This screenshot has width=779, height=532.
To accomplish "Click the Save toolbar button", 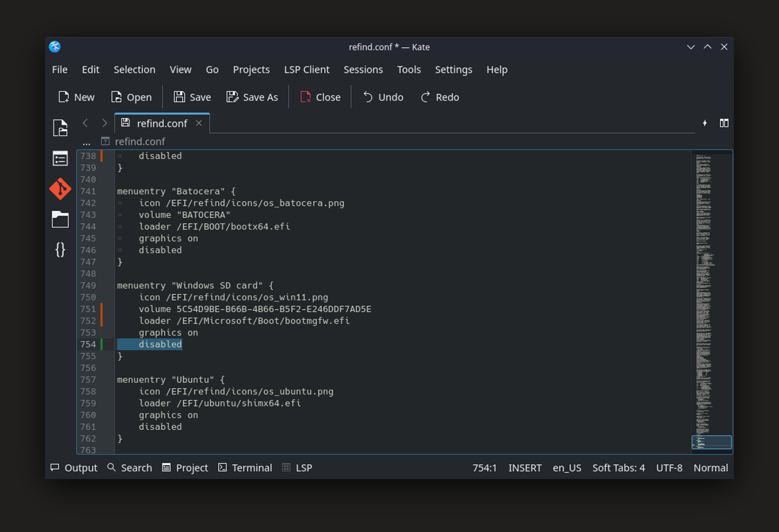I will pyautogui.click(x=192, y=97).
